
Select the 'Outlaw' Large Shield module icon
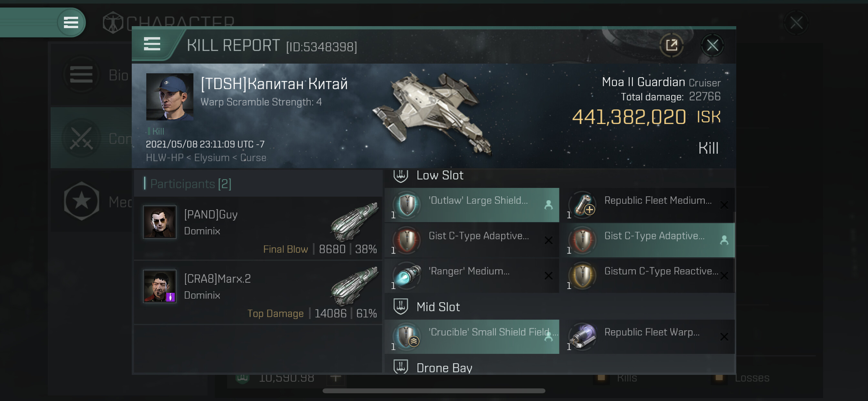407,205
